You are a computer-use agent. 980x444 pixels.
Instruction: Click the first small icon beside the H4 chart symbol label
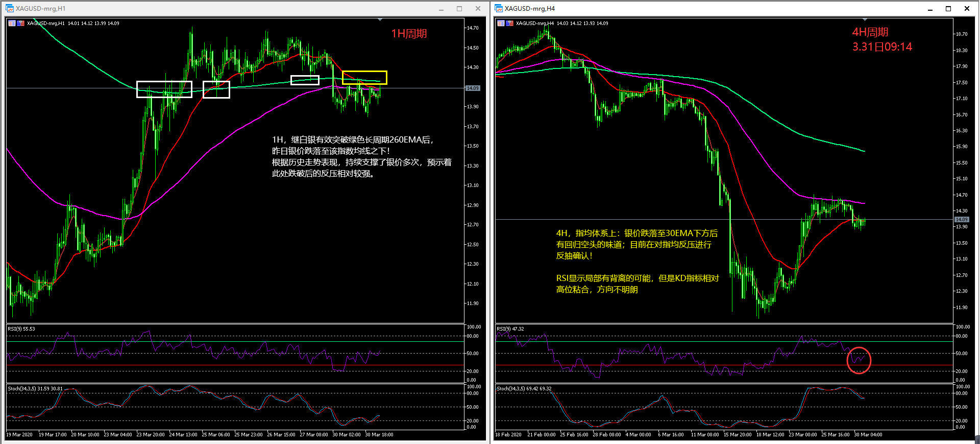(501, 23)
